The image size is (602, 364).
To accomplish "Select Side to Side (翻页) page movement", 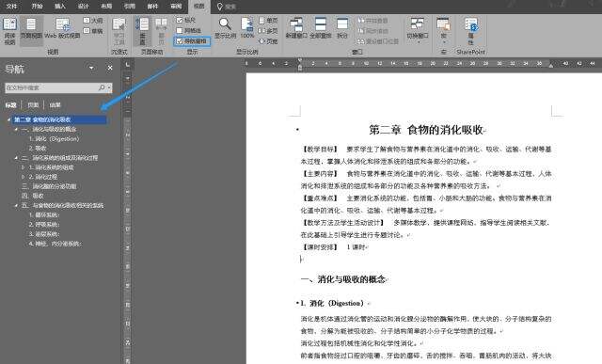I will tap(161, 31).
